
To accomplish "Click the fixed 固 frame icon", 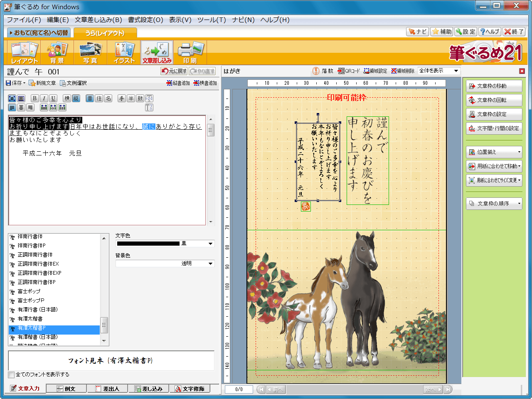I will 21,99.
